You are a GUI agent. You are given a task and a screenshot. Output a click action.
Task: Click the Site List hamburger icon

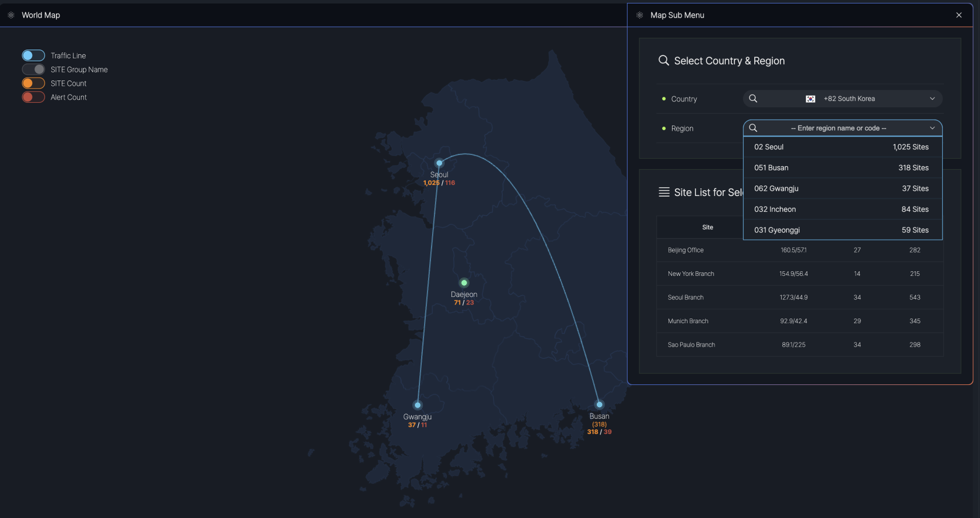(664, 192)
